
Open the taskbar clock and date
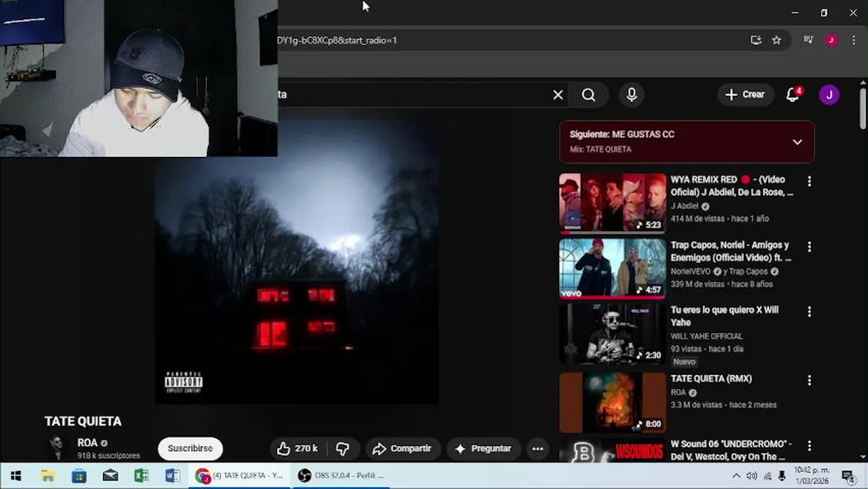click(812, 475)
